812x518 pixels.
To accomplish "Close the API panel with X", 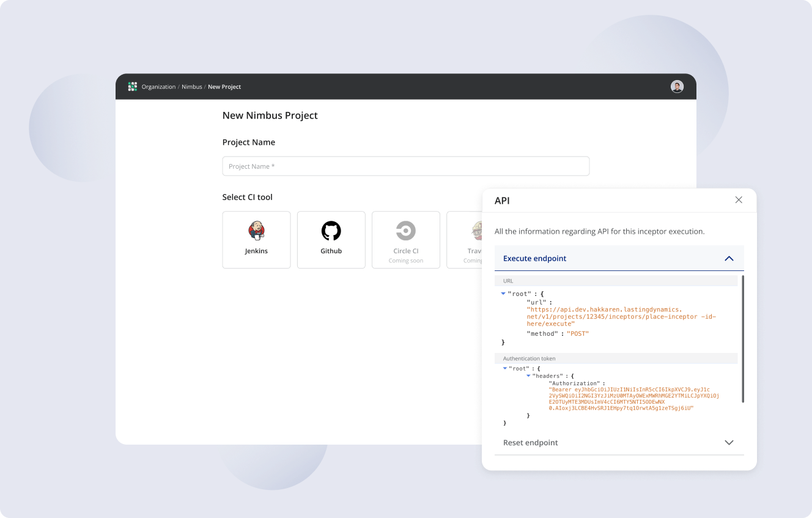I will [739, 200].
